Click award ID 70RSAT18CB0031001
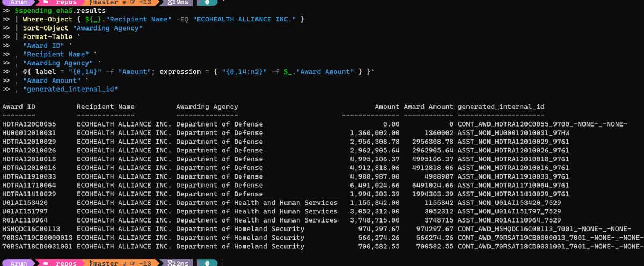Screen dimensions: 644x266 37,246
